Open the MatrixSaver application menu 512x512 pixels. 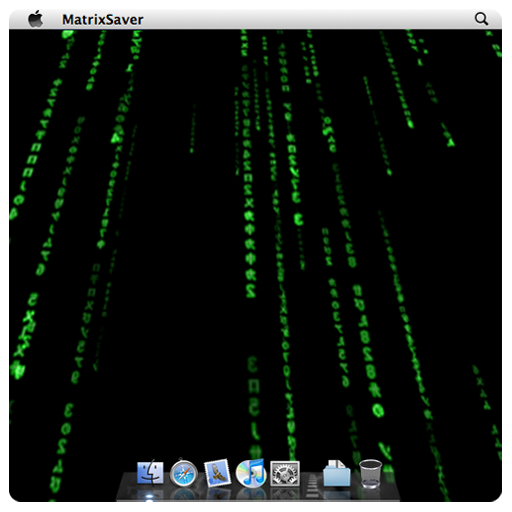pos(103,20)
